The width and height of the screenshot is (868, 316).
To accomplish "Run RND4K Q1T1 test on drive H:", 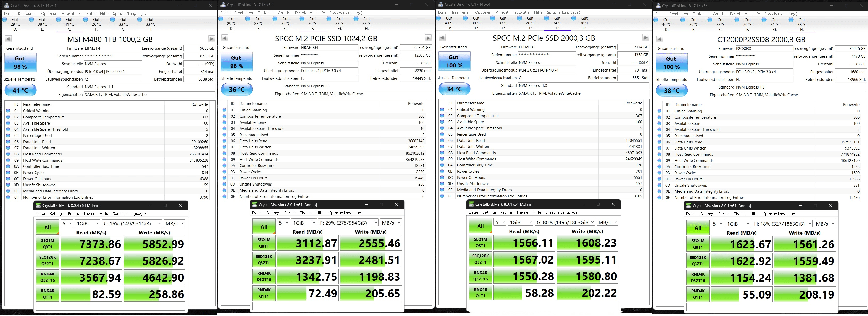I will pos(698,294).
